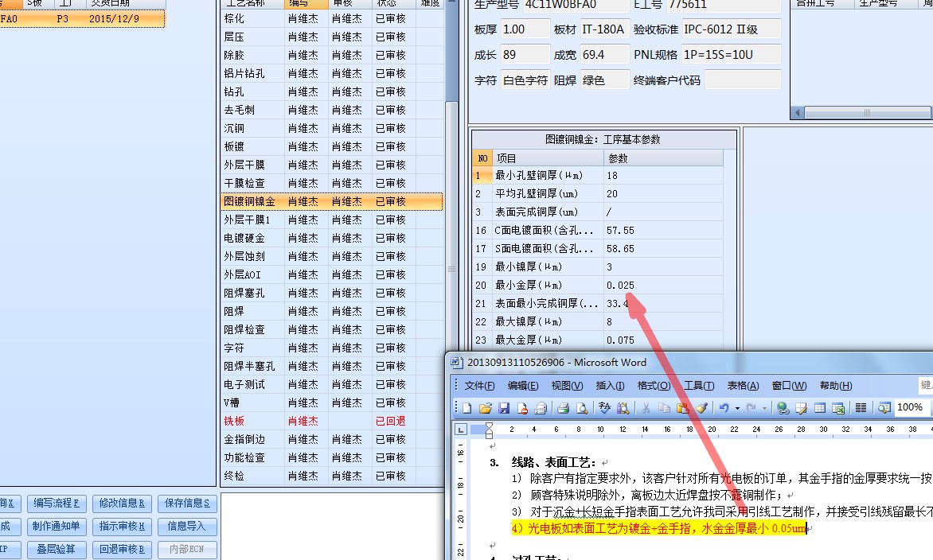Click the 修改信息 R button
Viewport: 933px width, 560px height.
pyautogui.click(x=121, y=504)
